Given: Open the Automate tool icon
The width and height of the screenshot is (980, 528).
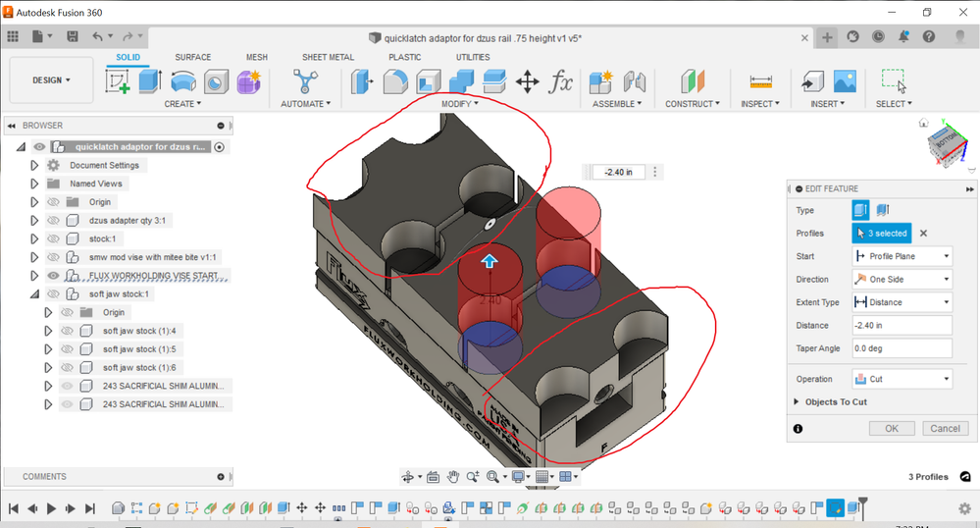Looking at the screenshot, I should [305, 82].
